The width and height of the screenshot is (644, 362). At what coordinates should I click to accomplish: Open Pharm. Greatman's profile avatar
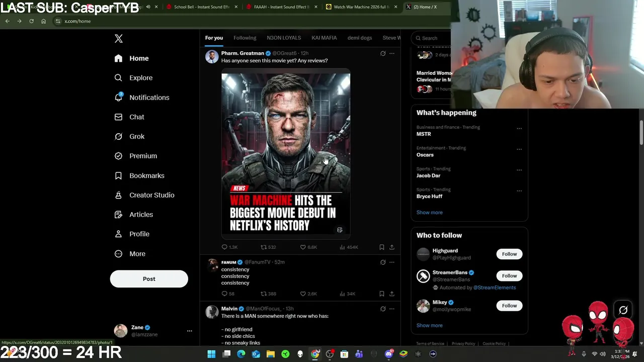click(212, 57)
